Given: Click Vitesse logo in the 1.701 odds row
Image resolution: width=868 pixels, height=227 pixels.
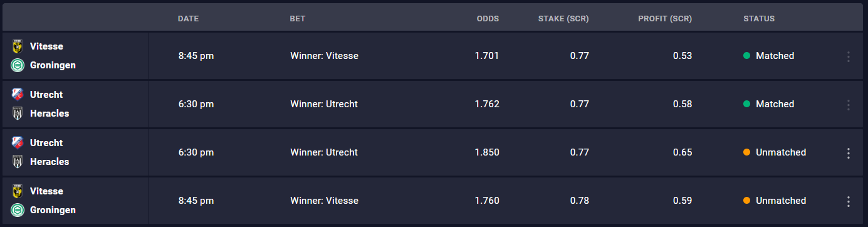Looking at the screenshot, I should [17, 46].
